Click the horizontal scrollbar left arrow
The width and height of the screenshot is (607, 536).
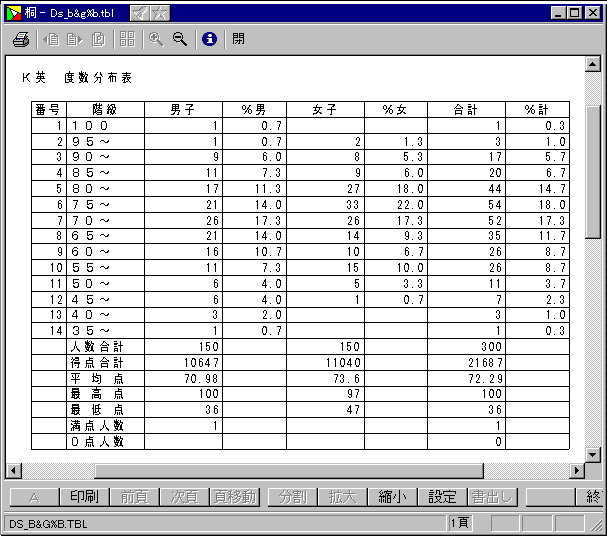click(x=13, y=470)
